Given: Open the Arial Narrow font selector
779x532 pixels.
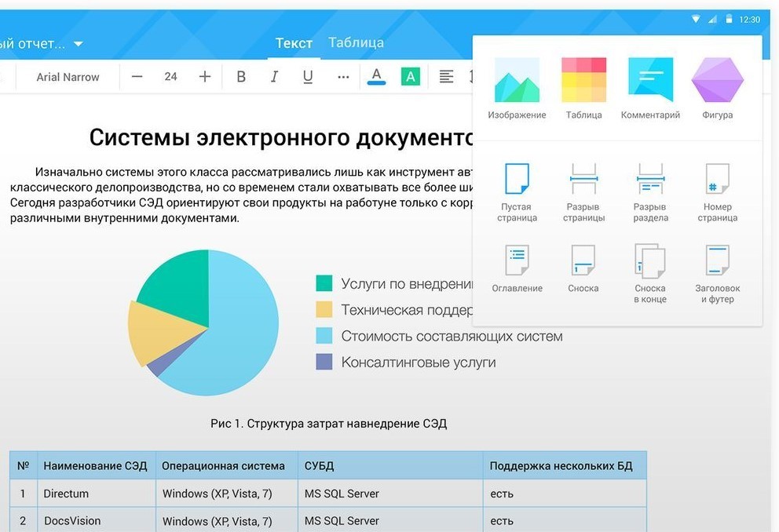Looking at the screenshot, I should click(x=68, y=77).
